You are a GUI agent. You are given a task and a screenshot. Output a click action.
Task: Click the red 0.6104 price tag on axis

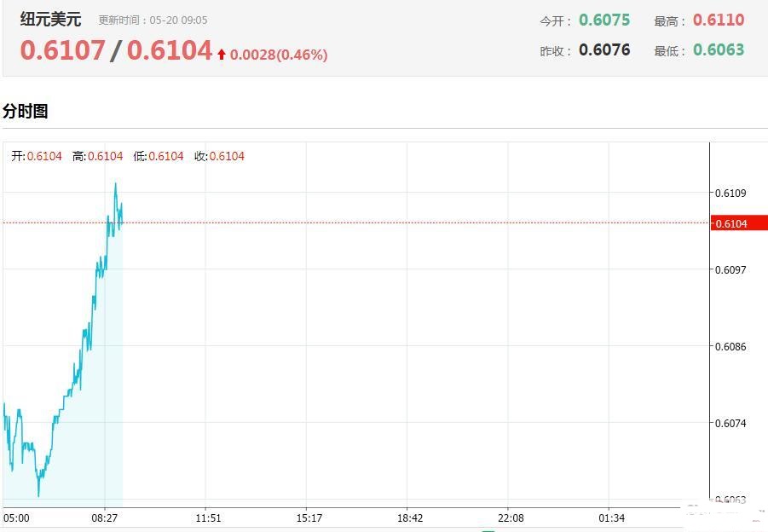pyautogui.click(x=730, y=223)
